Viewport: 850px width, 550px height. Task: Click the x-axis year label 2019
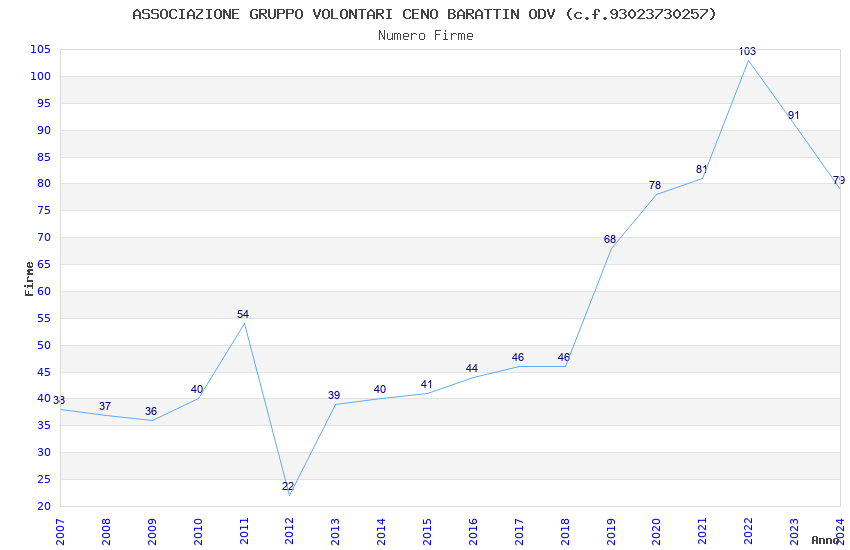pos(611,532)
